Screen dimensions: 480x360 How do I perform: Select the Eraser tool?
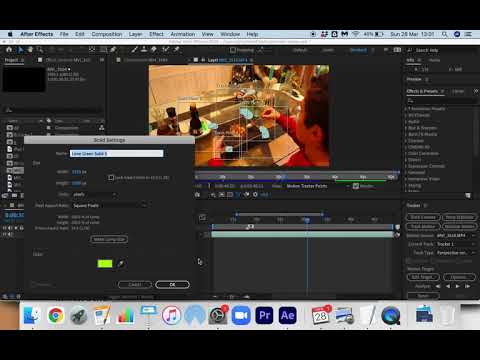[154, 50]
